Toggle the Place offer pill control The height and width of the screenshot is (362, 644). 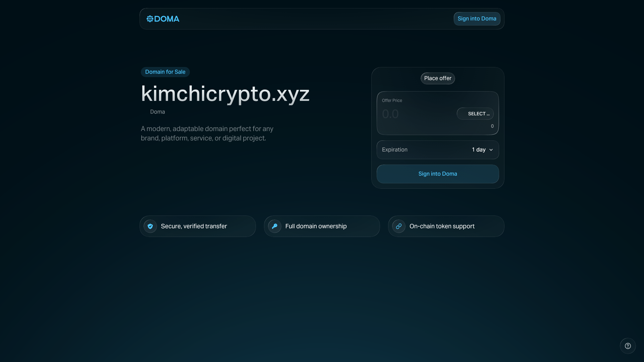pyautogui.click(x=438, y=78)
